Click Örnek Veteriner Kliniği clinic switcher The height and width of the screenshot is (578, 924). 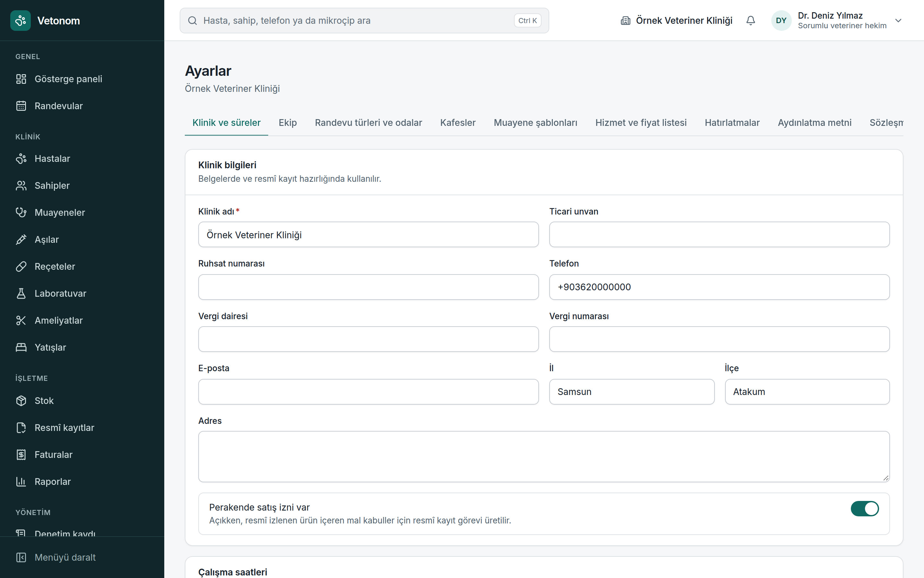pyautogui.click(x=676, y=21)
